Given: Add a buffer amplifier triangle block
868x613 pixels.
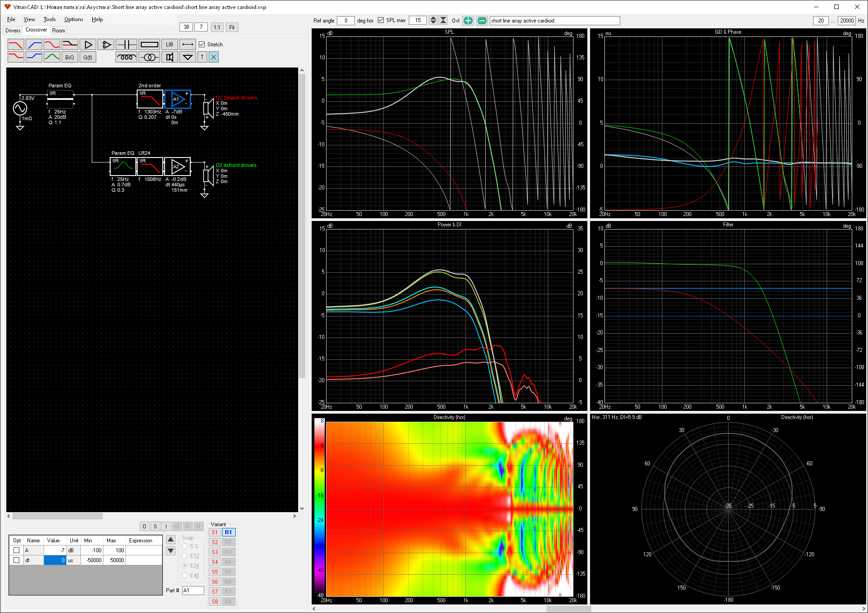Looking at the screenshot, I should click(x=88, y=45).
